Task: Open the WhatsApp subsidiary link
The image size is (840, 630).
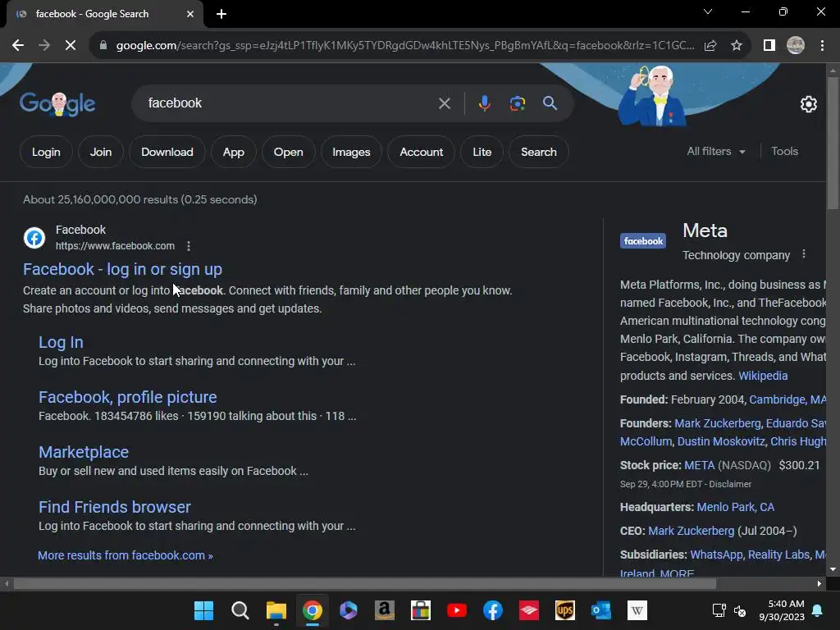Action: click(x=716, y=555)
